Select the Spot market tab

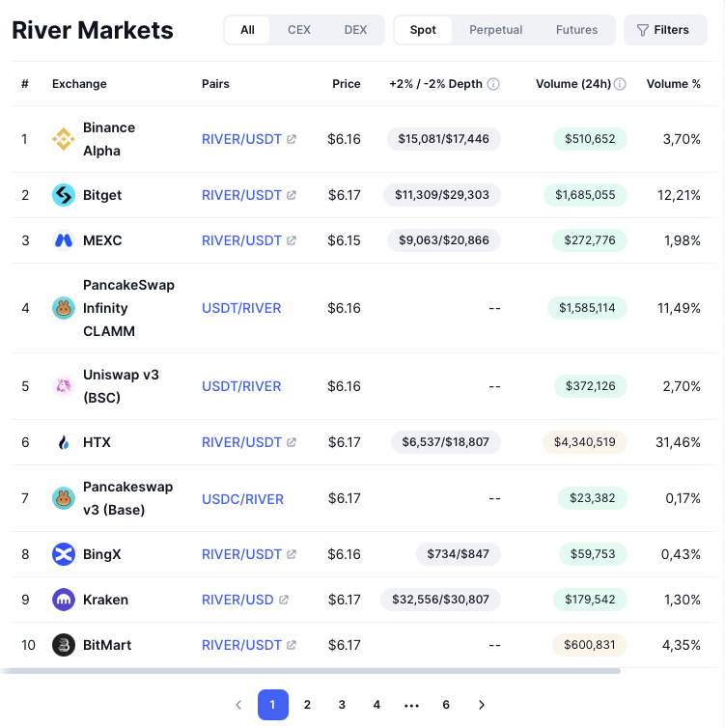tap(423, 30)
